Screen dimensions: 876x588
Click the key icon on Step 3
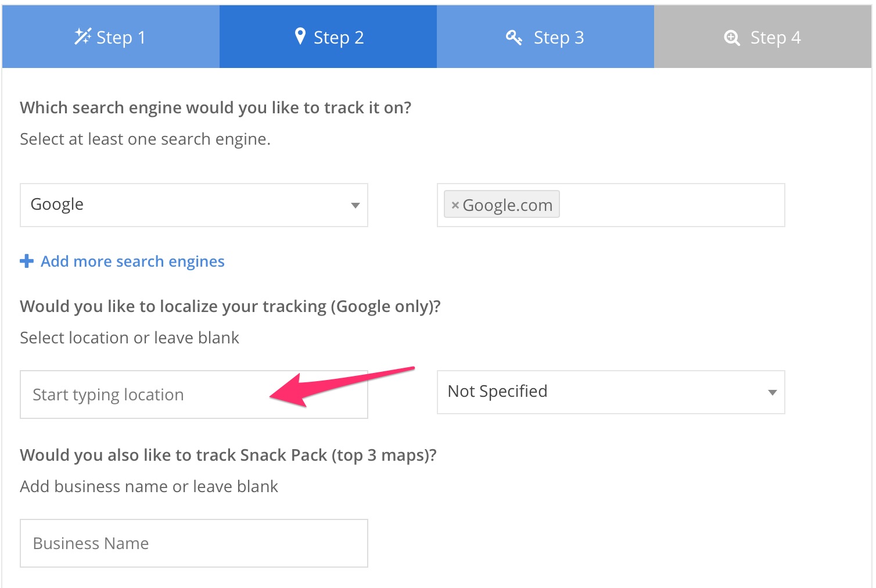514,37
